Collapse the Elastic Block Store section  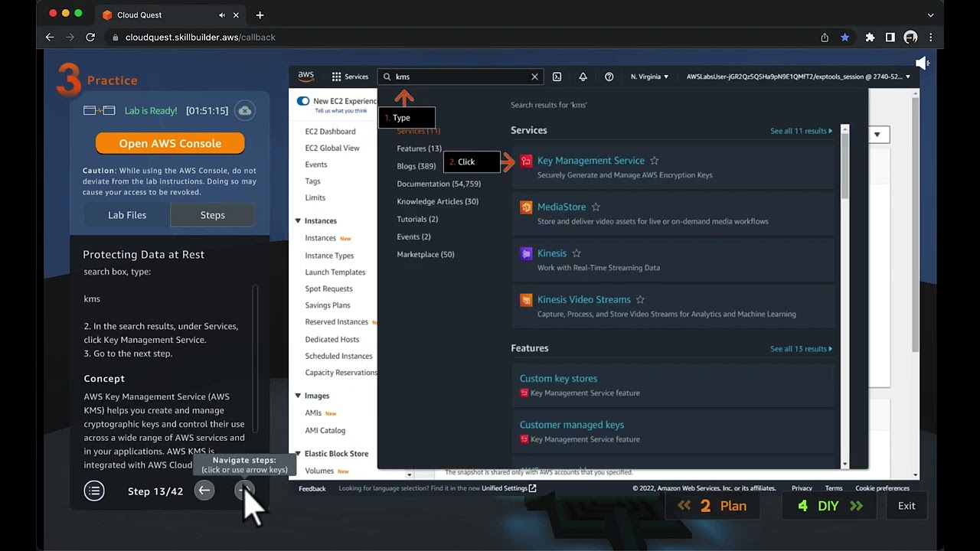click(298, 454)
